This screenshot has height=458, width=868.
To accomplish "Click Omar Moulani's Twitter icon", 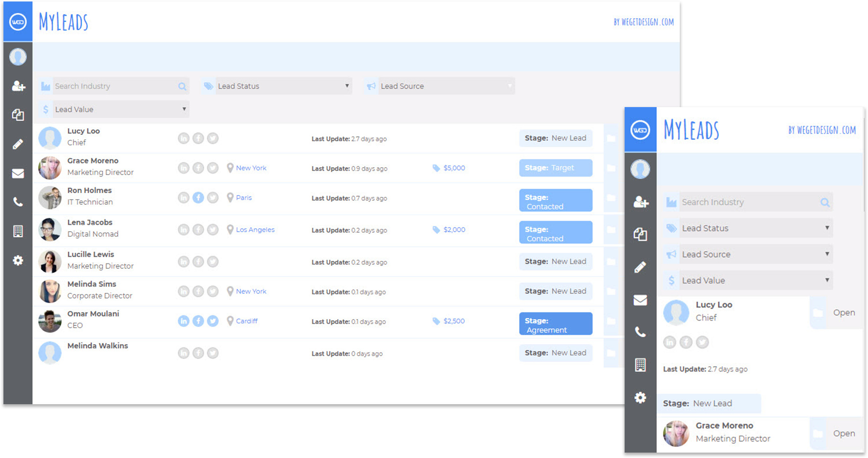I will pyautogui.click(x=213, y=321).
